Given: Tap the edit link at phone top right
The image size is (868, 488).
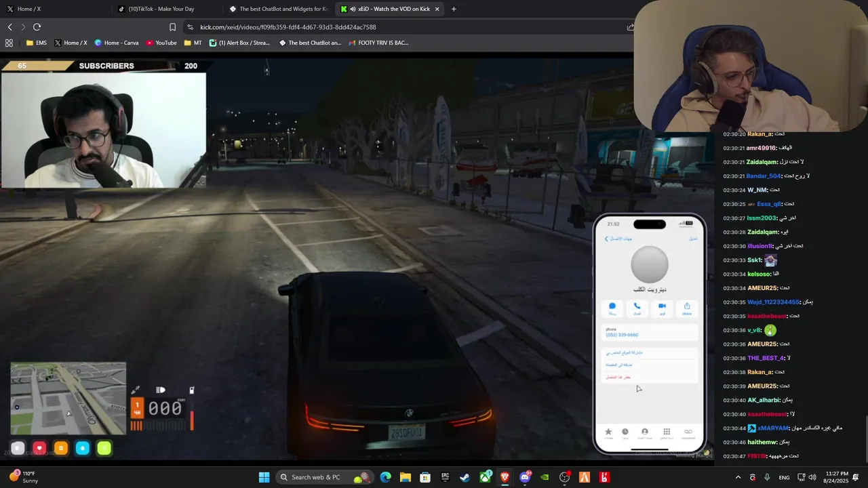Looking at the screenshot, I should [x=693, y=239].
